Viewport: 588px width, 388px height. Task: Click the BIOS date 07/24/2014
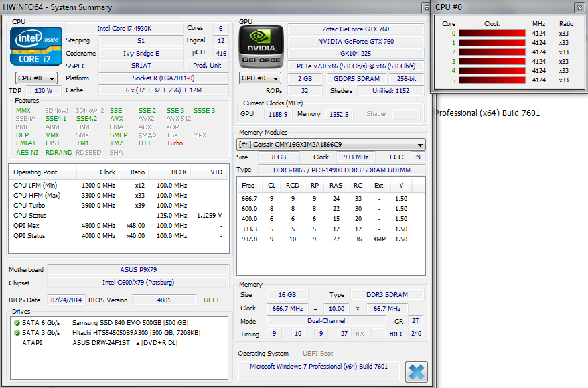click(x=66, y=300)
